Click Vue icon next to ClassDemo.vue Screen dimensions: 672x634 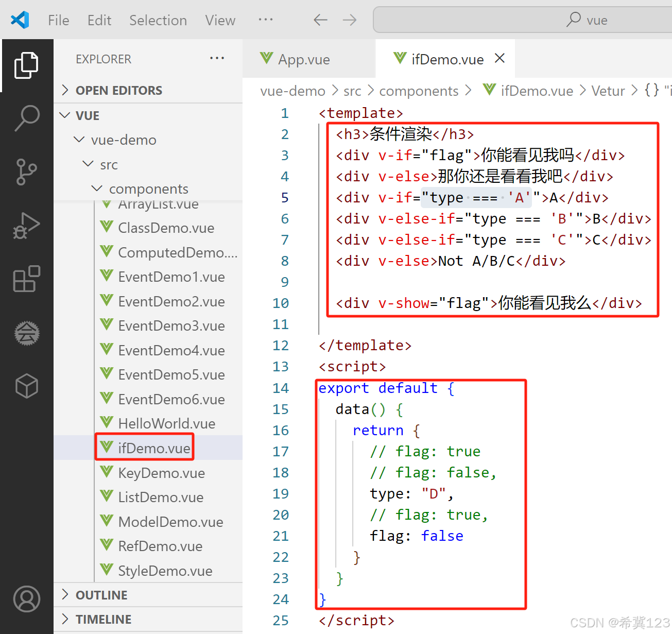[107, 227]
